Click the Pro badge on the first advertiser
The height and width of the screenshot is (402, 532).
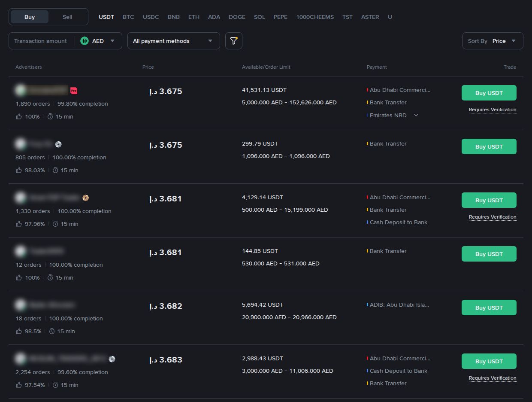[74, 91]
